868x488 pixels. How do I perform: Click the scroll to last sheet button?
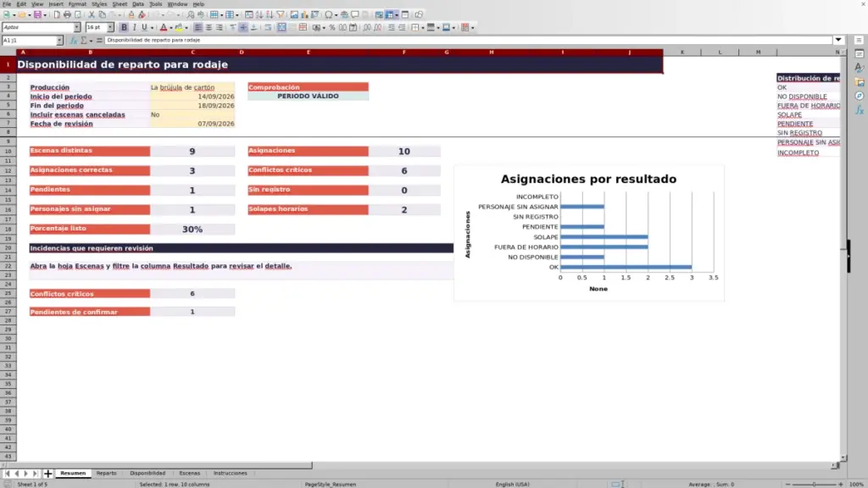[35, 474]
